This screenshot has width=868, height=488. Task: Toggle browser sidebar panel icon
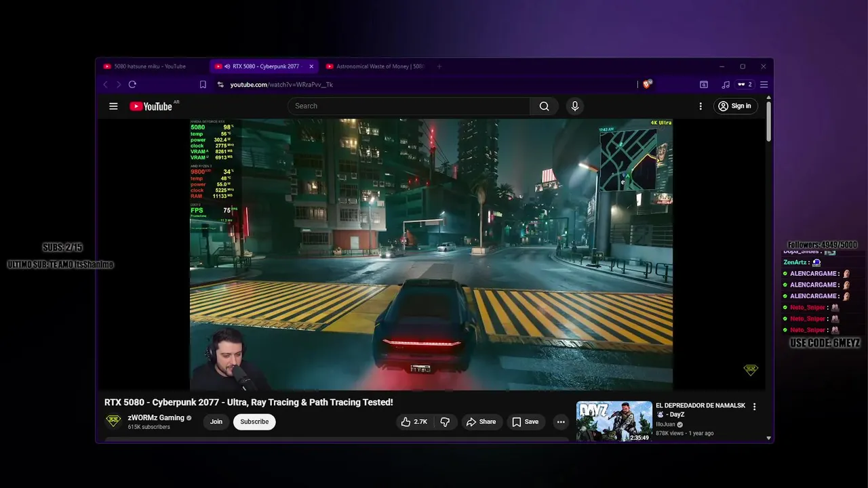point(704,85)
